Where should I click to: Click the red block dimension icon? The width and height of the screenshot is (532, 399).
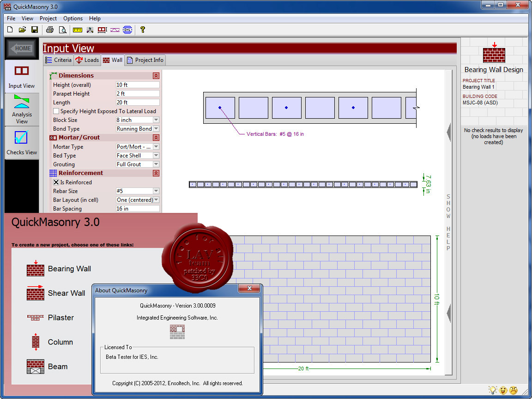coord(102,30)
